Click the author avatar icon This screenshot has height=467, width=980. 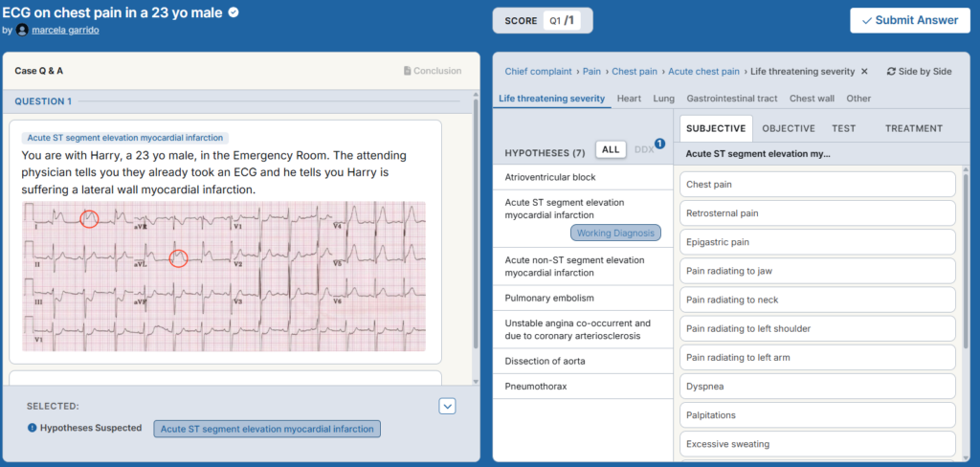point(23,30)
